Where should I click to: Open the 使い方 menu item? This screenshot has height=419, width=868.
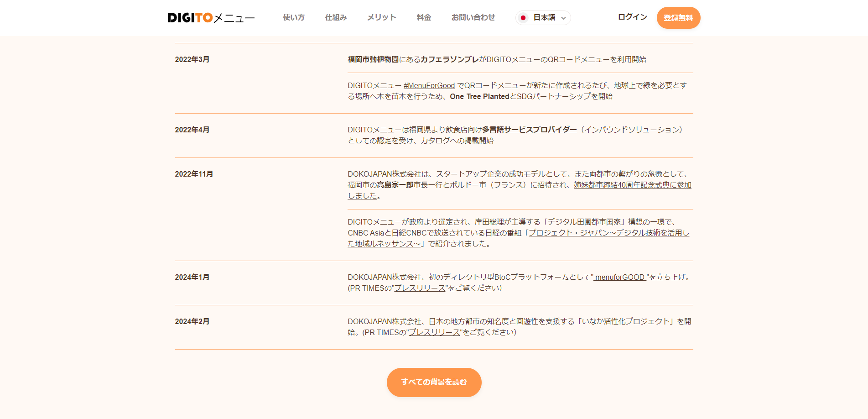coord(294,17)
